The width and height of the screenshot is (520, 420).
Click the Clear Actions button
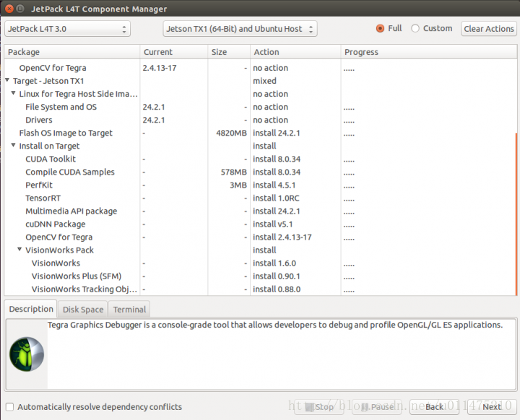(x=489, y=29)
